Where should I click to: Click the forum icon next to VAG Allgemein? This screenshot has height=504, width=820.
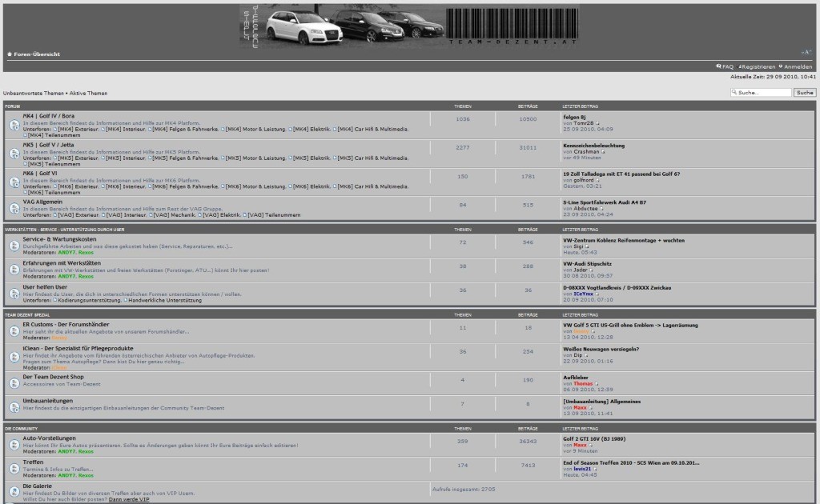point(14,208)
